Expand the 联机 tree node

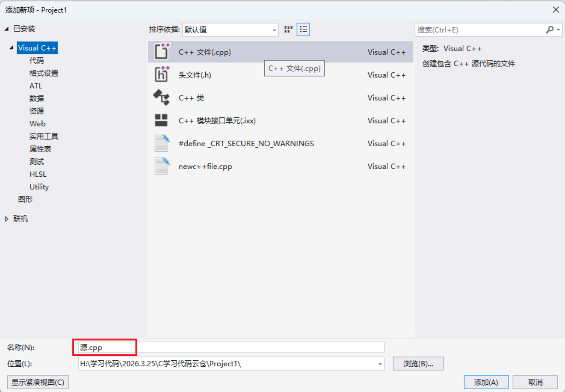tap(6, 218)
